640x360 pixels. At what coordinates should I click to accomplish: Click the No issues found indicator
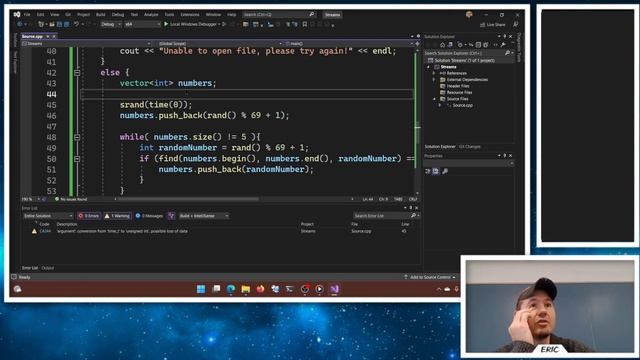(71, 199)
